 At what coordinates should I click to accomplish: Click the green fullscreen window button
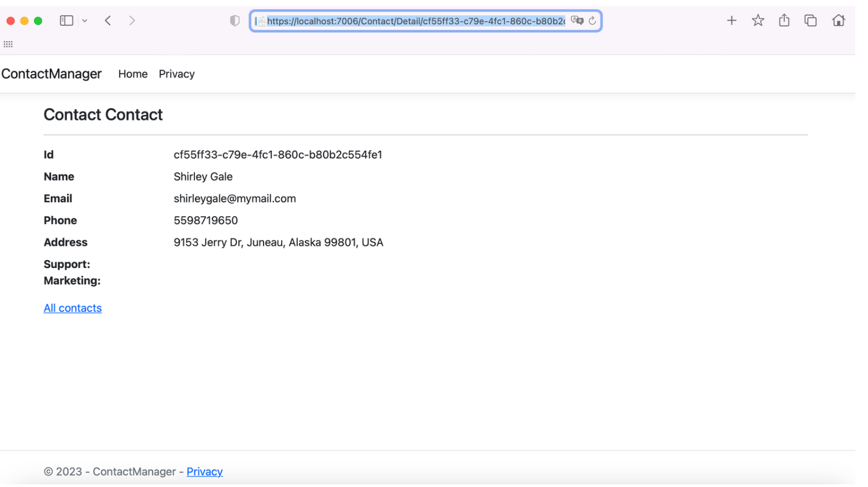[x=38, y=21]
